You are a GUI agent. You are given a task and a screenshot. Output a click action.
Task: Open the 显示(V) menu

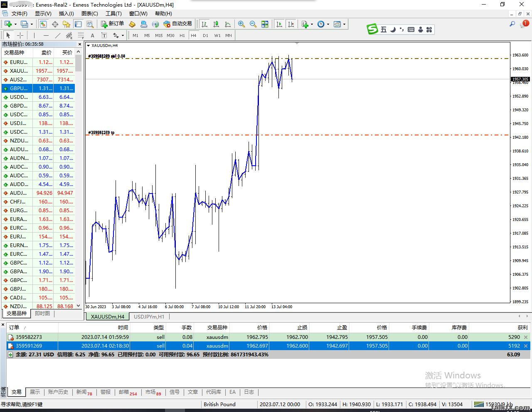(43, 14)
